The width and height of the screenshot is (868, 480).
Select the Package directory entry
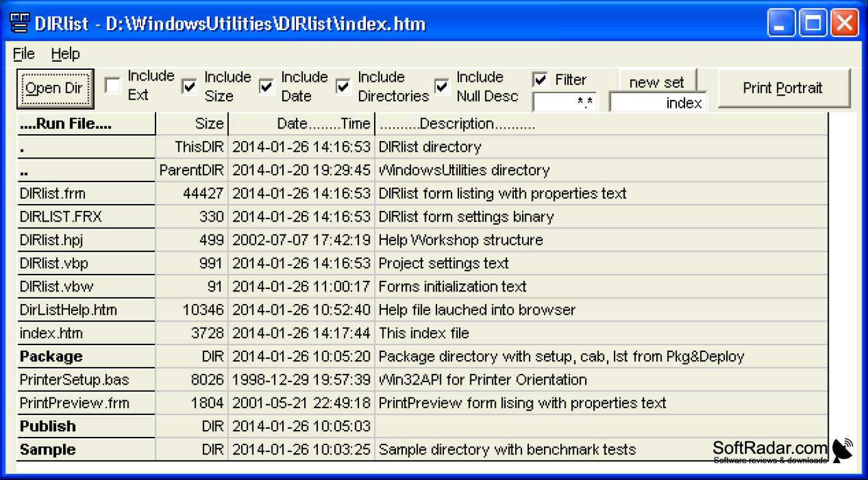pyautogui.click(x=86, y=356)
